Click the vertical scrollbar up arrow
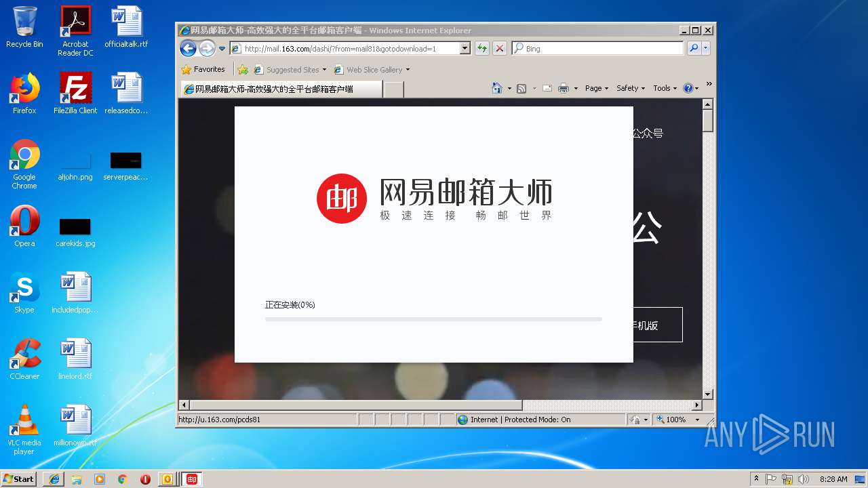Screen dimensions: 868x488 708,104
